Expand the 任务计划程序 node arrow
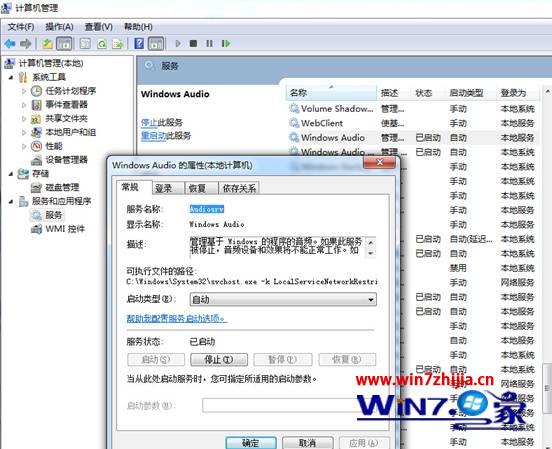552x449 pixels. click(24, 91)
